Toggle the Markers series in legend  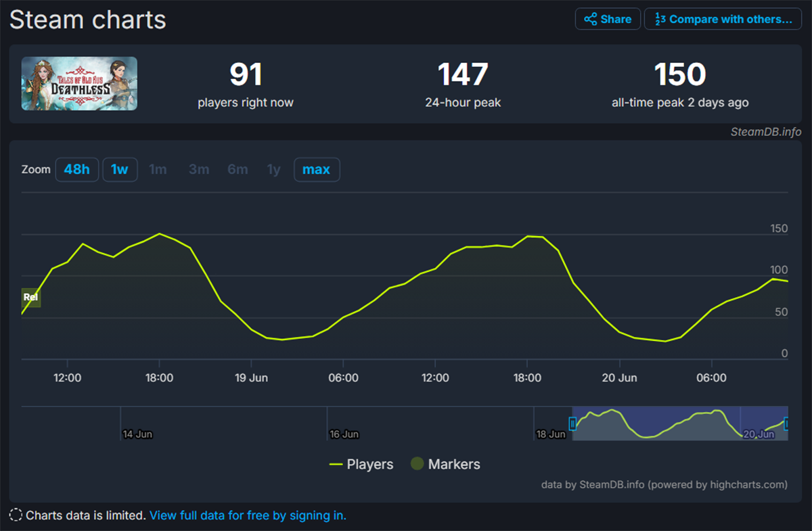click(x=445, y=464)
